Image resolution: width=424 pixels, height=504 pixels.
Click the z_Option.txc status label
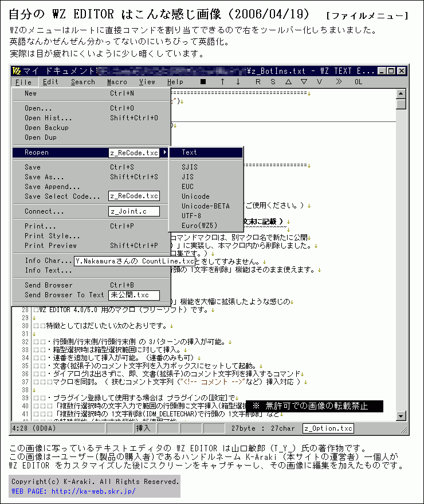[x=328, y=428]
